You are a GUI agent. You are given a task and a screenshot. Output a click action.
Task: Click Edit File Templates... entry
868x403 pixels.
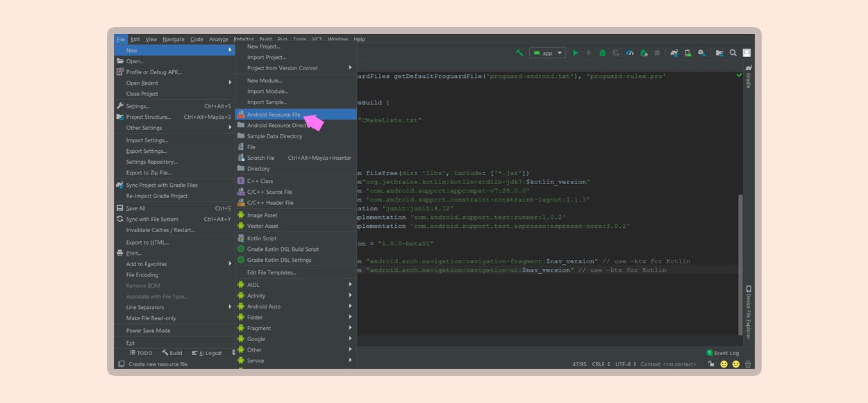coord(296,272)
